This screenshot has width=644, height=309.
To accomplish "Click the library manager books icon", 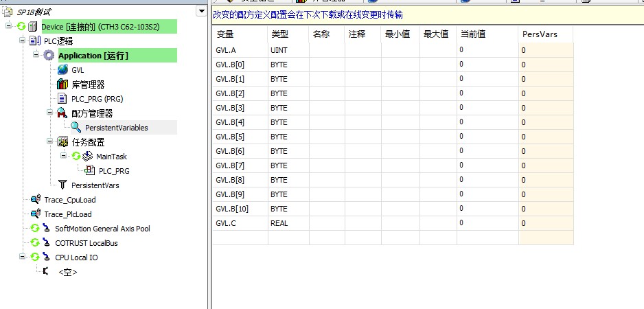I will [62, 84].
